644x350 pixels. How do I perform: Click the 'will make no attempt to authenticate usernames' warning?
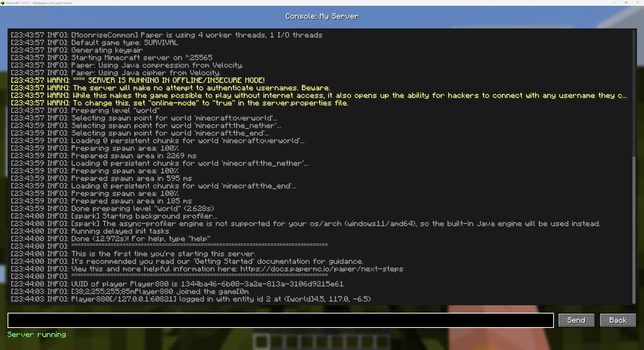(170, 88)
